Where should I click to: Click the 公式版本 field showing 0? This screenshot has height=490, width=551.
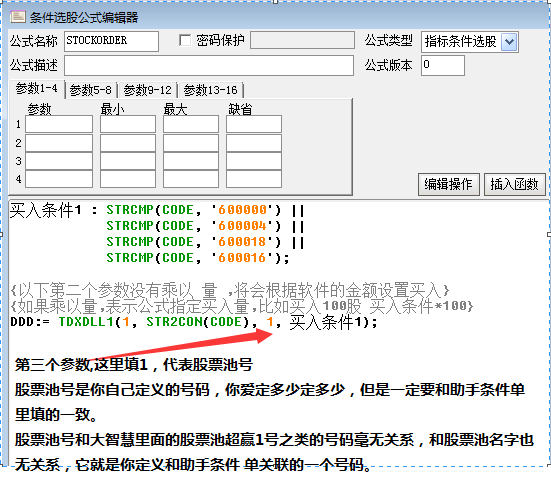point(443,65)
